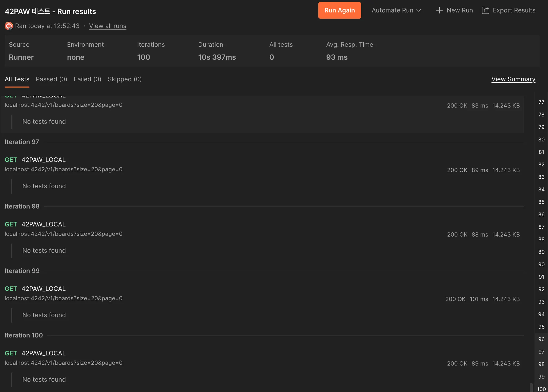Jump to iteration 77 in the index

(541, 102)
